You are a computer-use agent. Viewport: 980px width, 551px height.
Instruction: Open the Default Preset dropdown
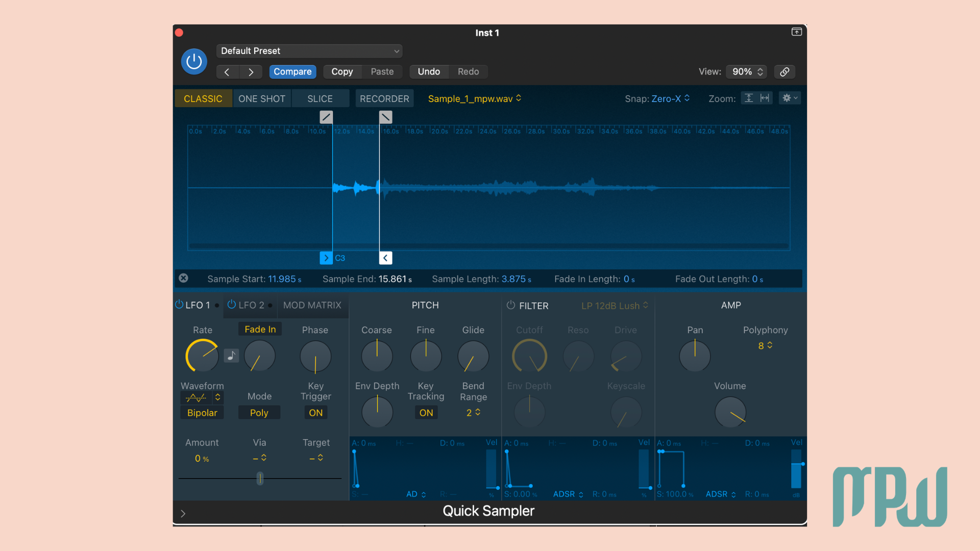[309, 51]
